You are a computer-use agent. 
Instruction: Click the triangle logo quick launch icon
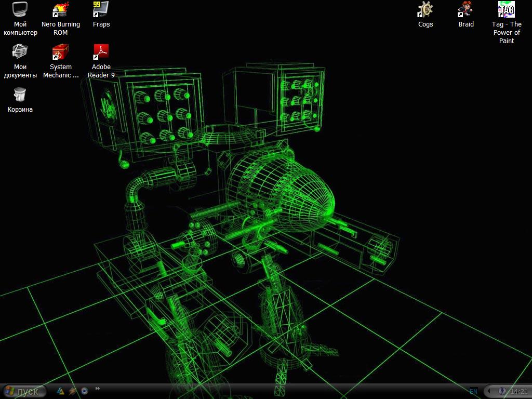coord(60,391)
